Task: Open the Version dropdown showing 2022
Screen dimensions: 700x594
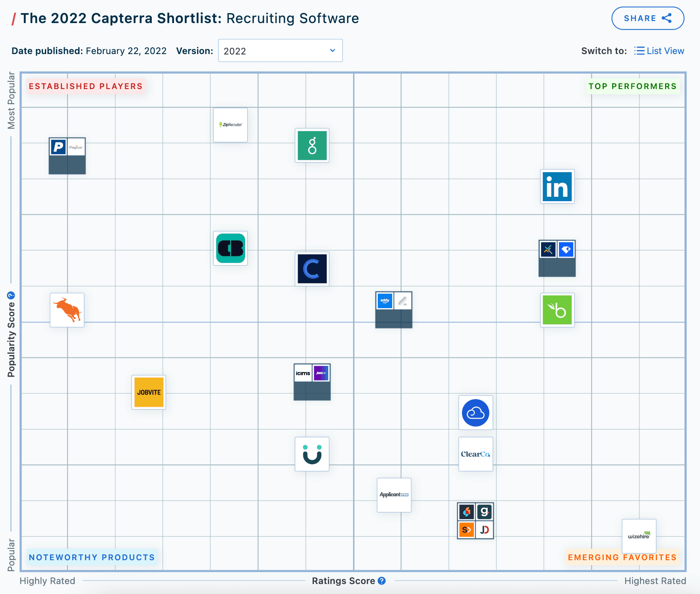Action: click(280, 50)
